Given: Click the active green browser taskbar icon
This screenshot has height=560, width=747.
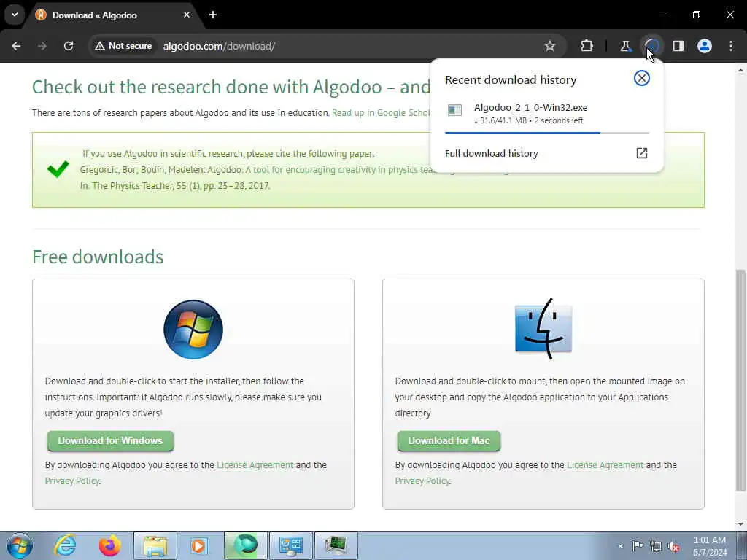Looking at the screenshot, I should pos(246,545).
